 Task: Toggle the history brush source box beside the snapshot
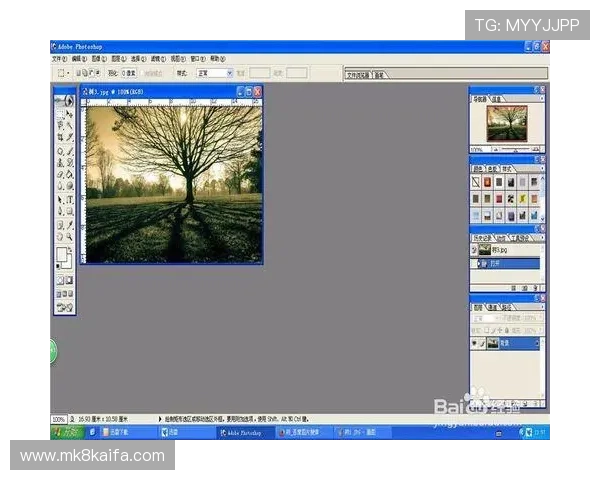(476, 252)
